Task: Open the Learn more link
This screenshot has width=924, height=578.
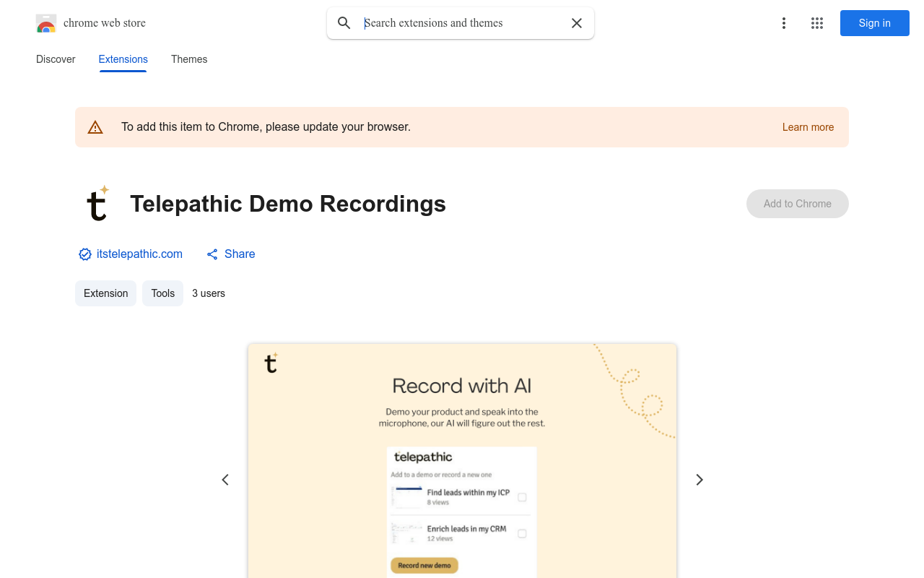Action: point(808,127)
